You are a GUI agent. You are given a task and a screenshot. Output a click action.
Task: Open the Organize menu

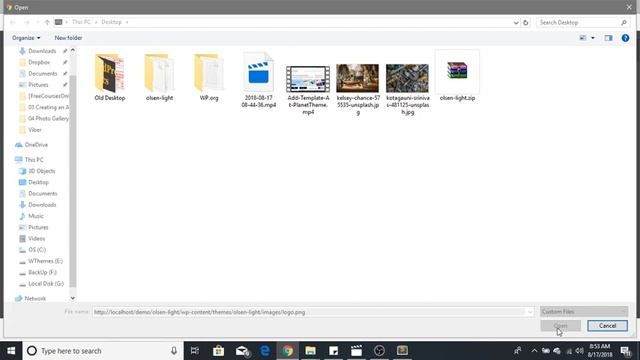click(26, 38)
